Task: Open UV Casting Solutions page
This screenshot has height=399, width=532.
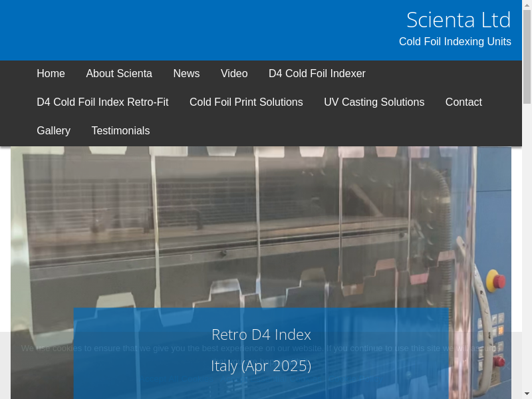Action: pos(374,102)
